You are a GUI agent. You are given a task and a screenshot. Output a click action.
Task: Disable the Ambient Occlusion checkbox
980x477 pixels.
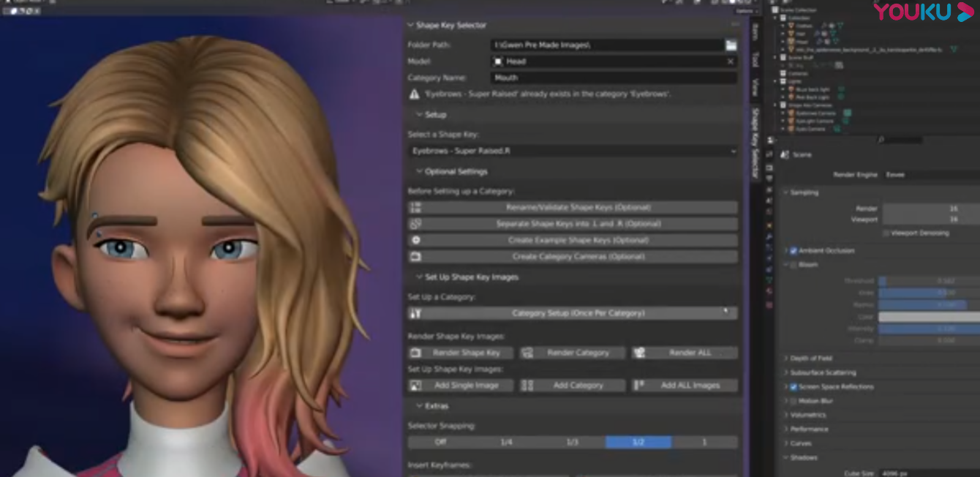tap(794, 250)
